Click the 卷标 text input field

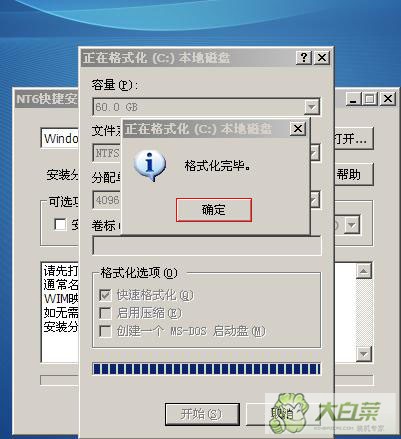click(x=207, y=246)
